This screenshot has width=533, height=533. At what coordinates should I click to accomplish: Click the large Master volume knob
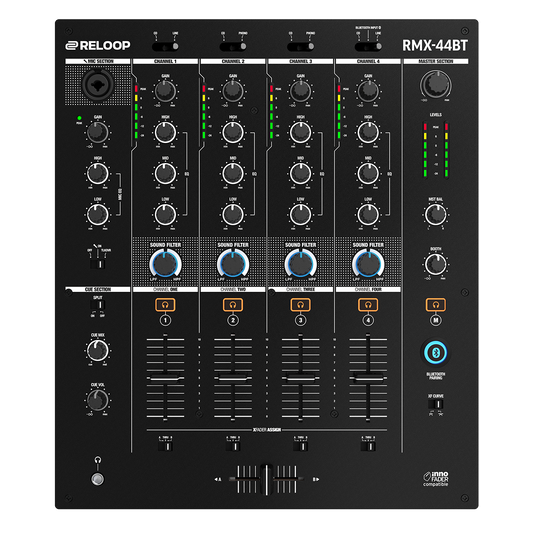436,85
